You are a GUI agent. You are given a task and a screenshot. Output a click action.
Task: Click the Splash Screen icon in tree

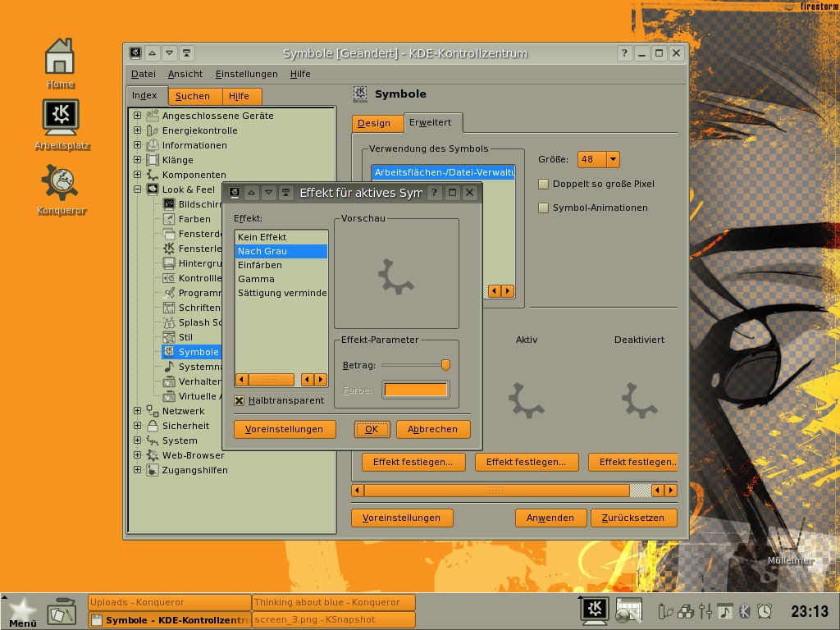pyautogui.click(x=169, y=322)
